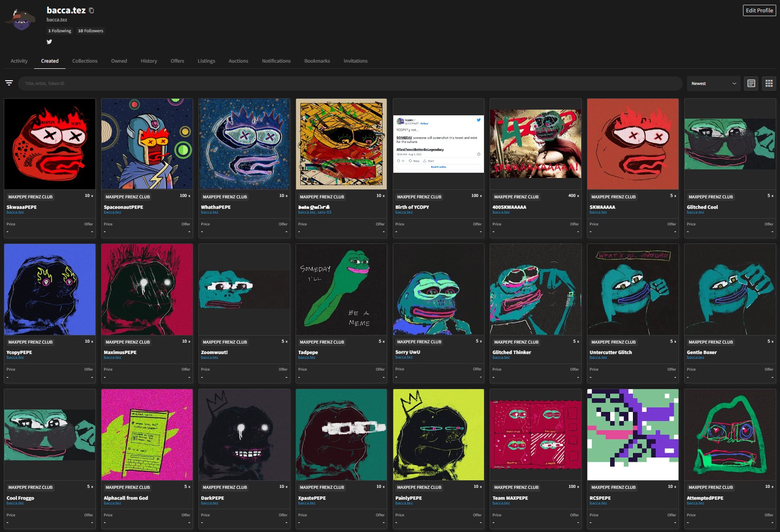Screen dimensions: 780x532
Task: View the 1 Following list
Action: click(59, 31)
